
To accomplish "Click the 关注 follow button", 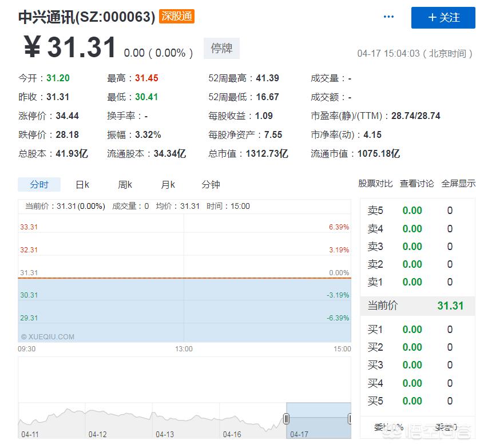I will click(x=443, y=18).
